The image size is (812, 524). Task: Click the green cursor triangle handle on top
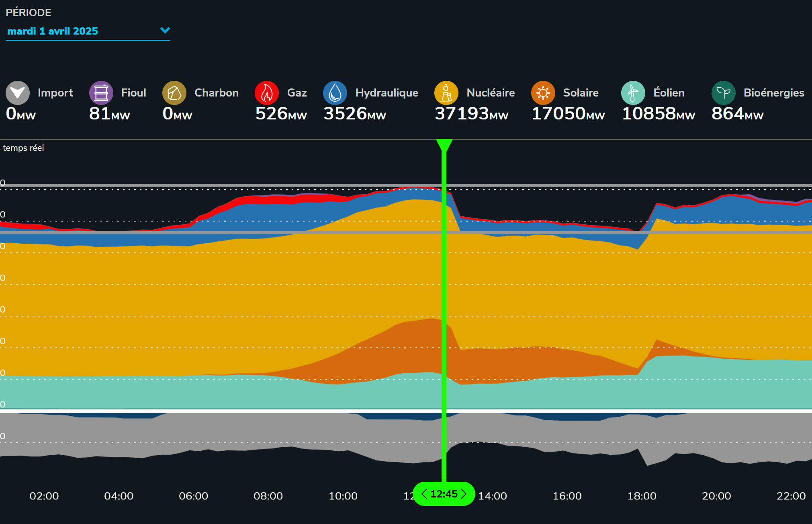click(444, 144)
